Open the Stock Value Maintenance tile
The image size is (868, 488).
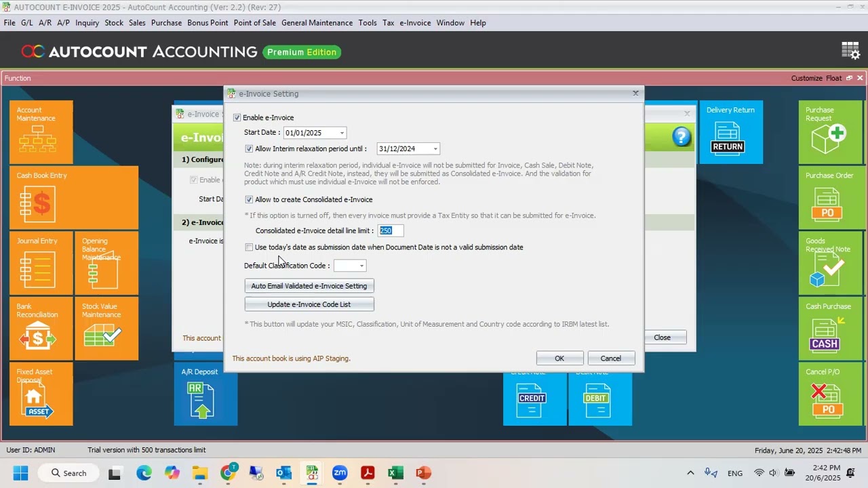pyautogui.click(x=106, y=329)
